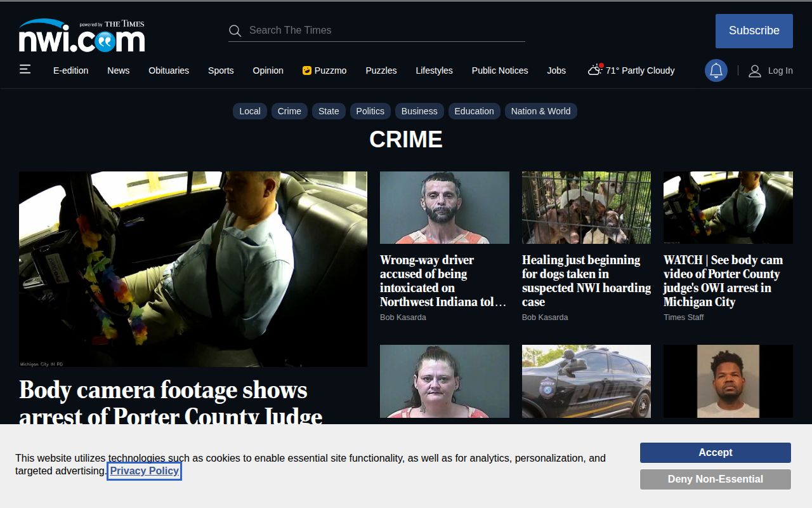
Task: Click the Subscribe button
Action: 754,31
